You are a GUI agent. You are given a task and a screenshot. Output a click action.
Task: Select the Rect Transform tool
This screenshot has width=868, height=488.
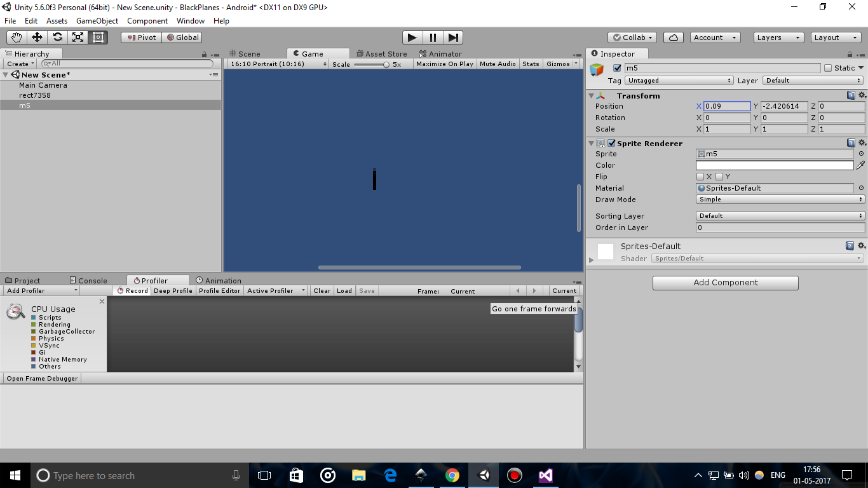click(98, 37)
